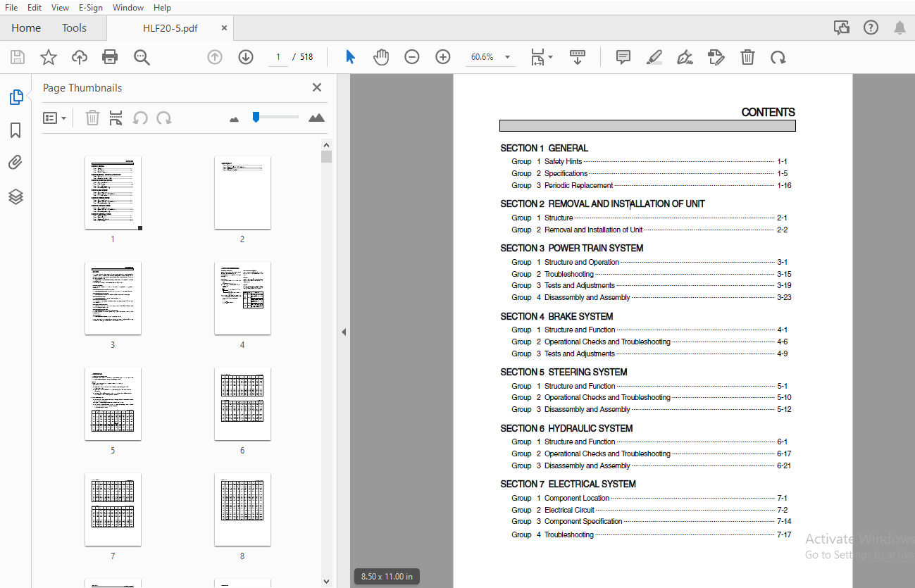Open the View menu
The height and width of the screenshot is (588, 915).
(61, 7)
